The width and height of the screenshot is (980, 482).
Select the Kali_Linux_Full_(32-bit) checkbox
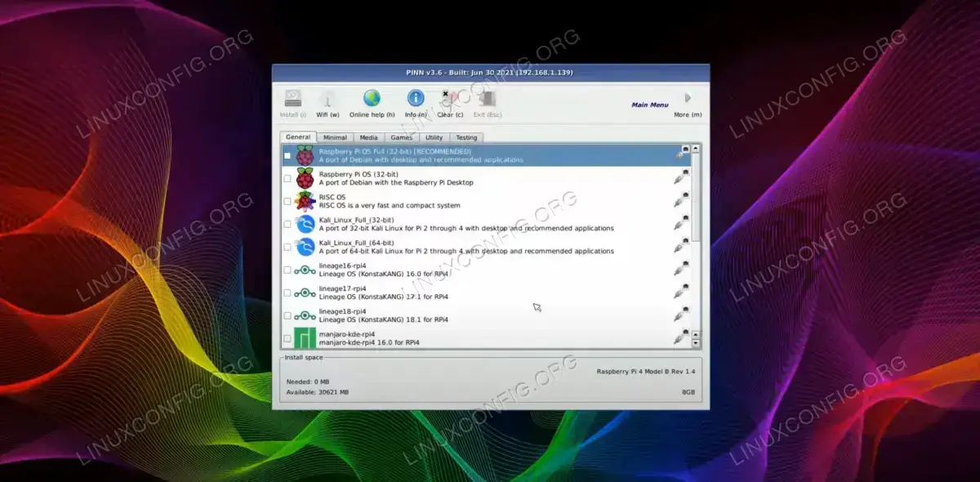[287, 224]
